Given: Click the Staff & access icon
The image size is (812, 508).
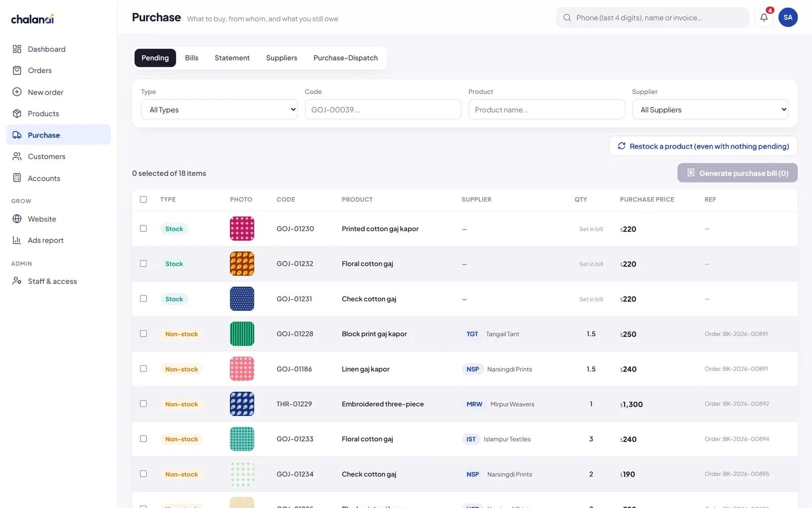Looking at the screenshot, I should [x=17, y=281].
